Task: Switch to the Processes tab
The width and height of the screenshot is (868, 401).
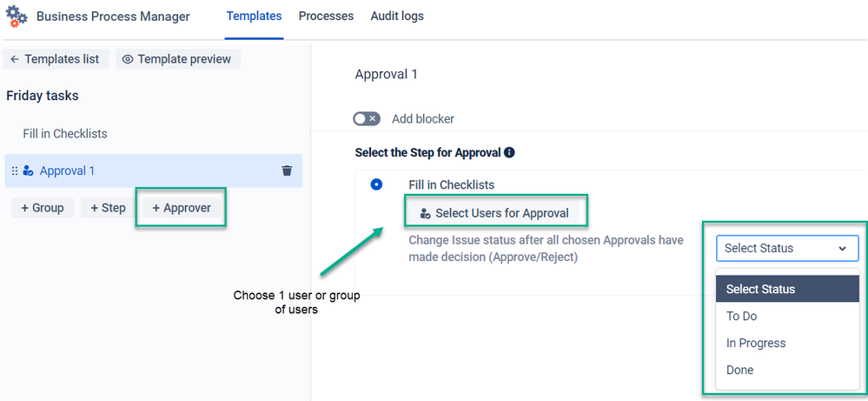Action: click(x=326, y=16)
